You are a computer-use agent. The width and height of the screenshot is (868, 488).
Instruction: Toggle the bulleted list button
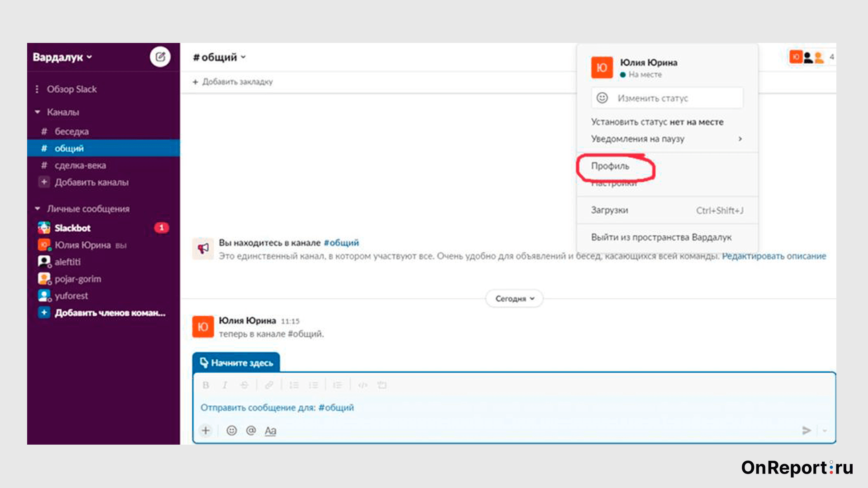pyautogui.click(x=313, y=385)
